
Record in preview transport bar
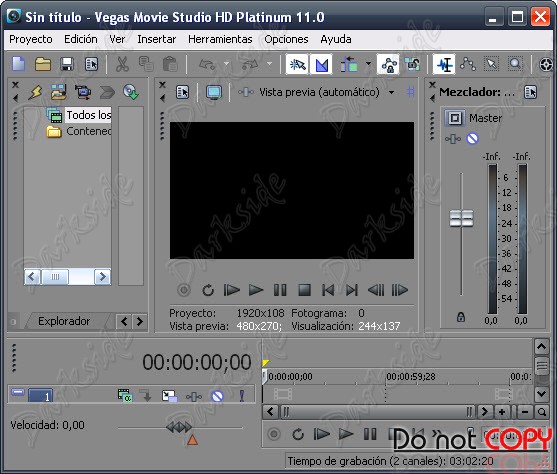coord(184,290)
